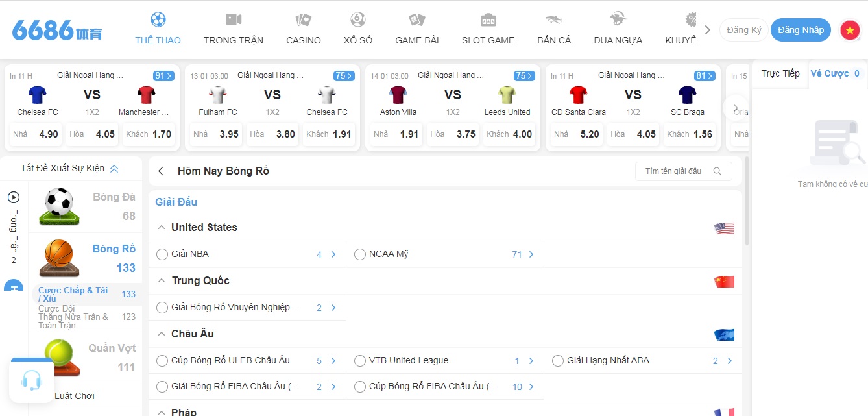Select the Quần Vợt tennis ball icon

tap(62, 357)
